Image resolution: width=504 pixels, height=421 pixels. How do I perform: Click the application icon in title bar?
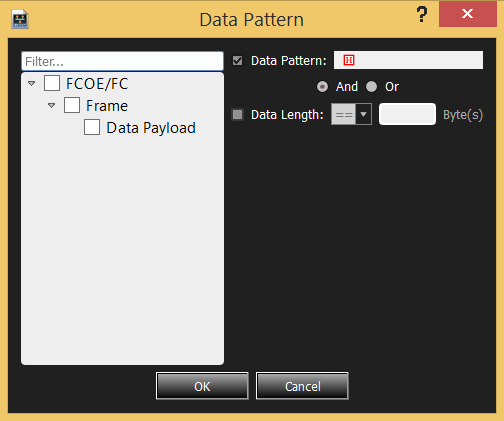[x=20, y=19]
